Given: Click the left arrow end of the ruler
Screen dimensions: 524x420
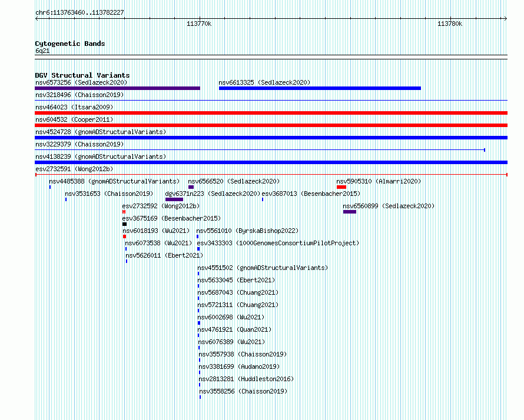Looking at the screenshot, I should click(x=37, y=18).
